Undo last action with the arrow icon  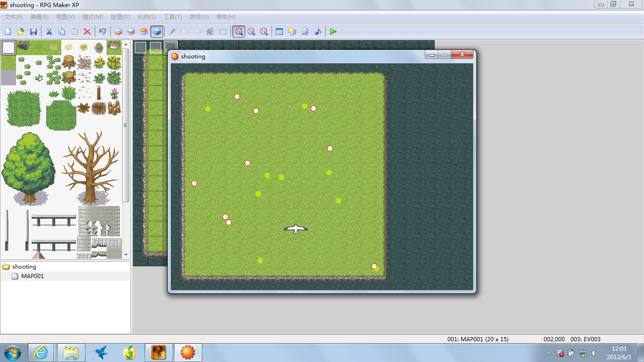tap(102, 32)
